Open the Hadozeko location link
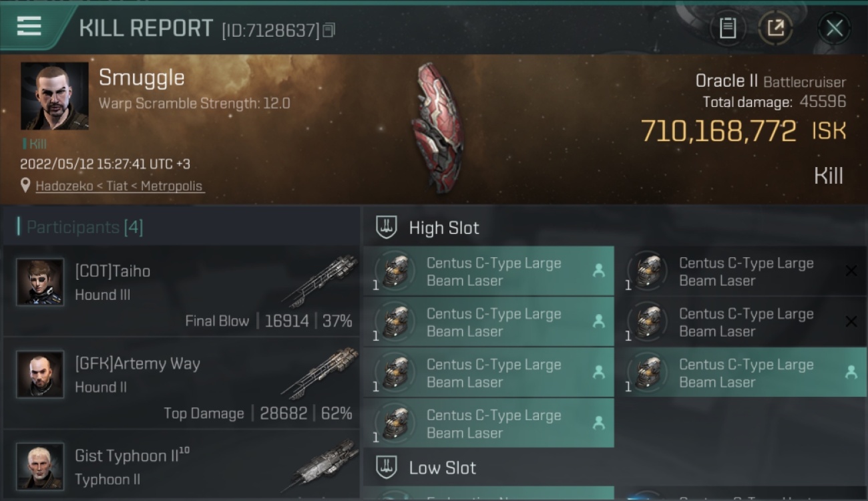Image resolution: width=868 pixels, height=501 pixels. click(x=120, y=186)
